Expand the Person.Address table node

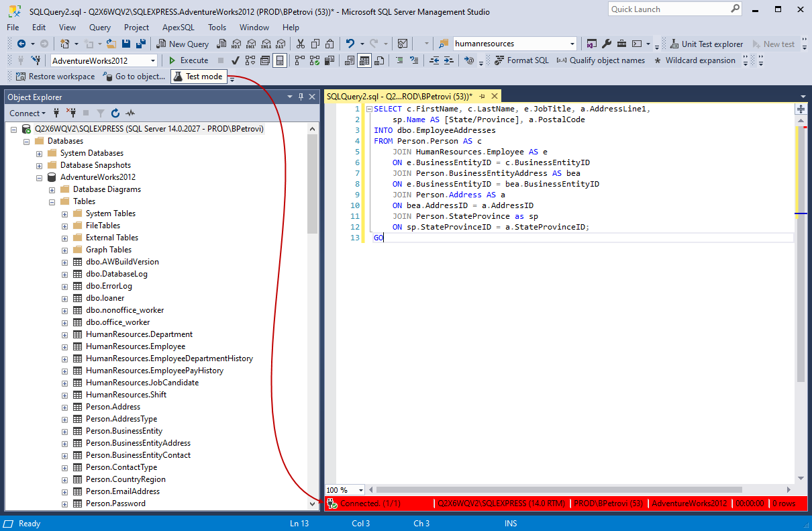tap(64, 407)
